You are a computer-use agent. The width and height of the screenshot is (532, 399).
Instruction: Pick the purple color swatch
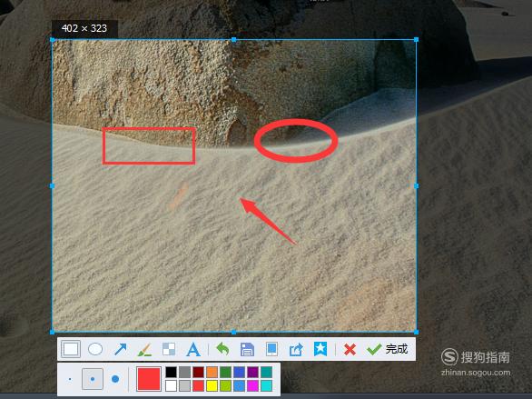[x=252, y=372]
